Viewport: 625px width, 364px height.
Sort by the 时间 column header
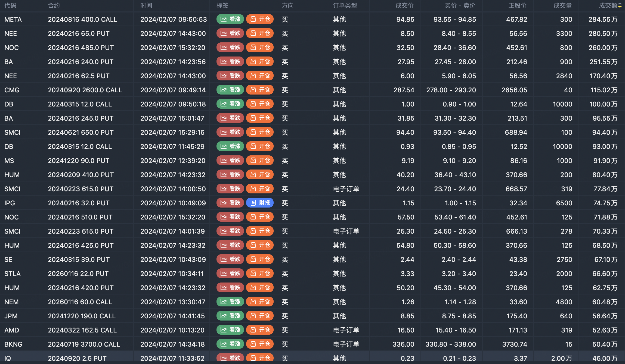click(x=146, y=5)
